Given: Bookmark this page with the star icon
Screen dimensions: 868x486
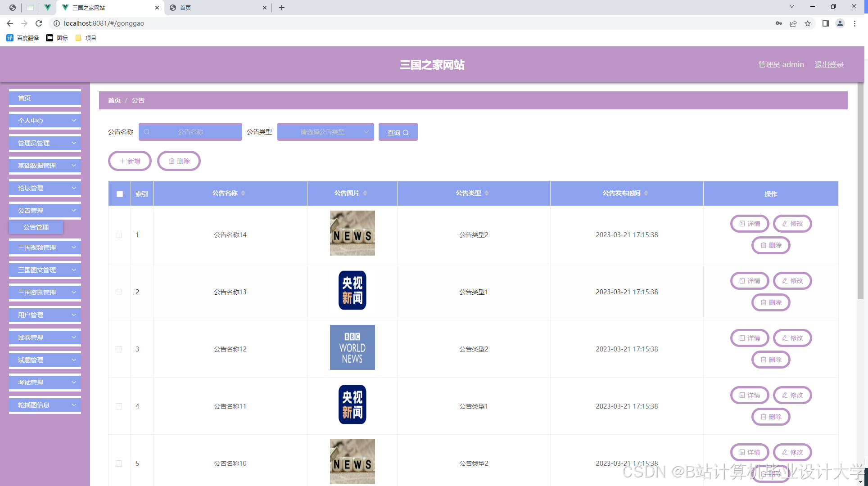Looking at the screenshot, I should (x=808, y=23).
